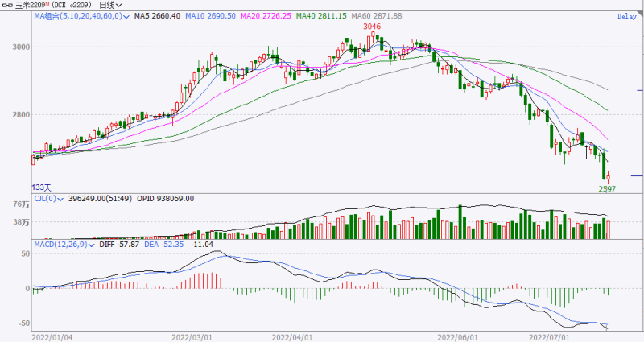Viewport: 644px width, 342px height.
Task: Click the Delay status label
Action: 625,16
